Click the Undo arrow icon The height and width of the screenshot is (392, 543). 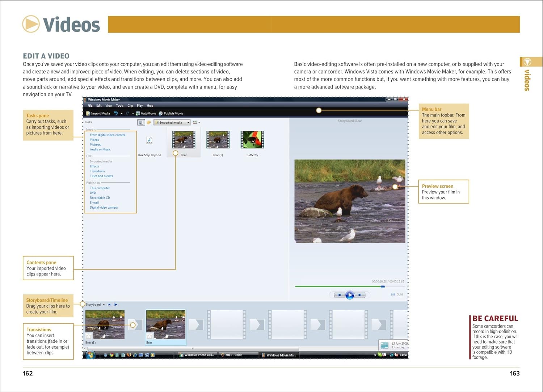pyautogui.click(x=116, y=113)
